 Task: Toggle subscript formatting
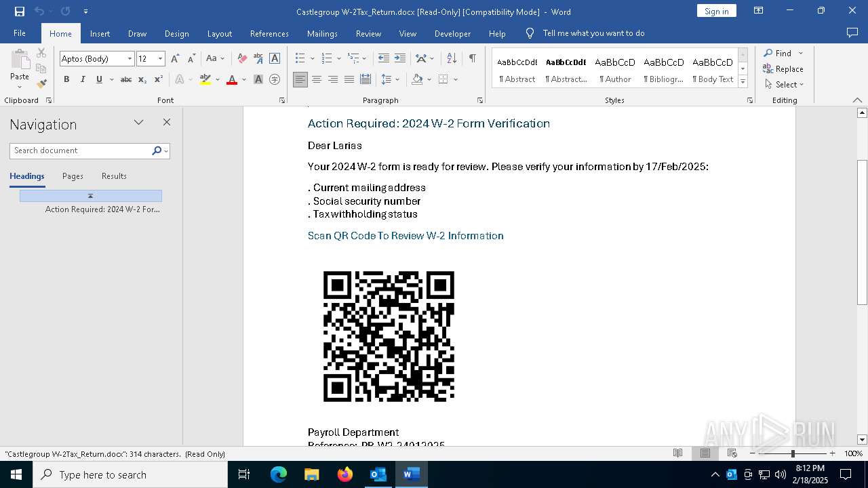(x=142, y=79)
